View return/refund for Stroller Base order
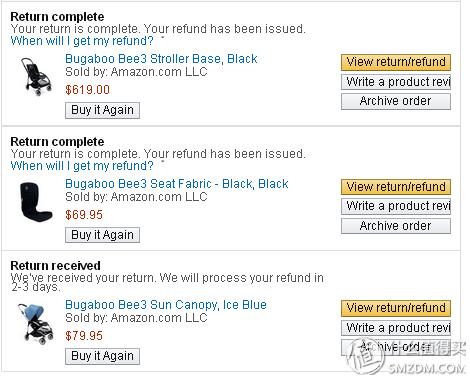 pos(396,62)
